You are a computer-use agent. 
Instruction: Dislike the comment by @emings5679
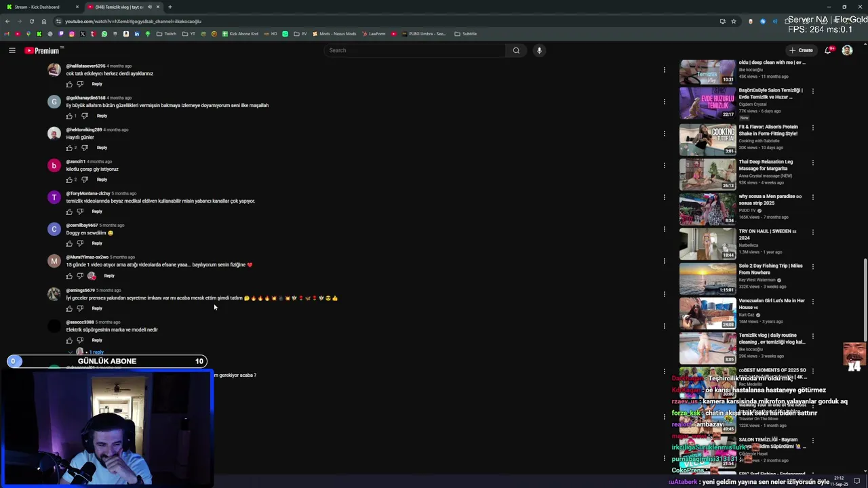[80, 308]
